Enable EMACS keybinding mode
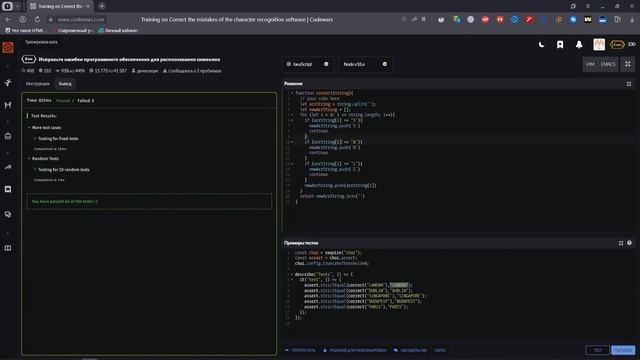The image size is (640, 360). pyautogui.click(x=608, y=64)
